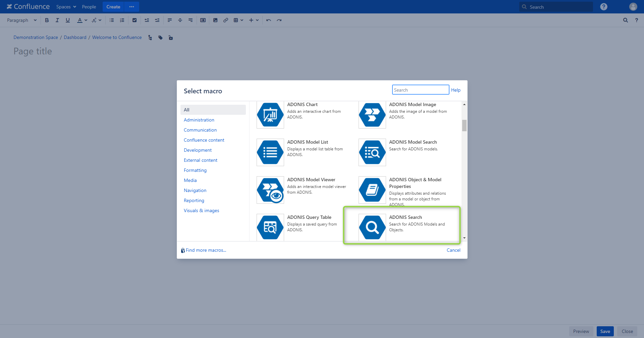Open the Confluence help menu
Screen dimensions: 644x338
604,7
